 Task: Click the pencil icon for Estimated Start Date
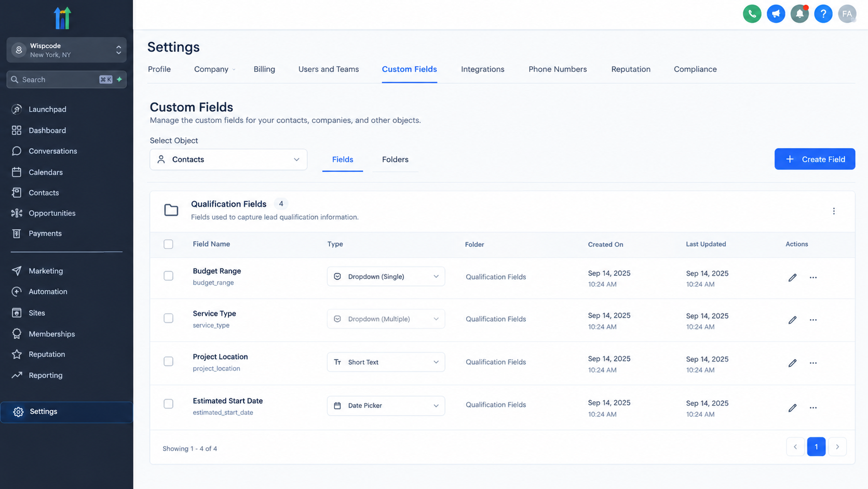coord(792,408)
